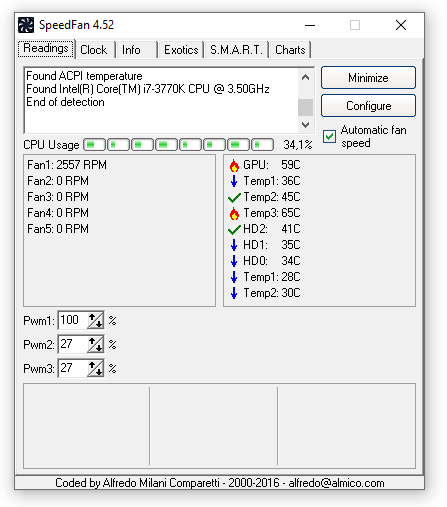
Task: Click the 'End of detection' log line
Action: coord(65,102)
